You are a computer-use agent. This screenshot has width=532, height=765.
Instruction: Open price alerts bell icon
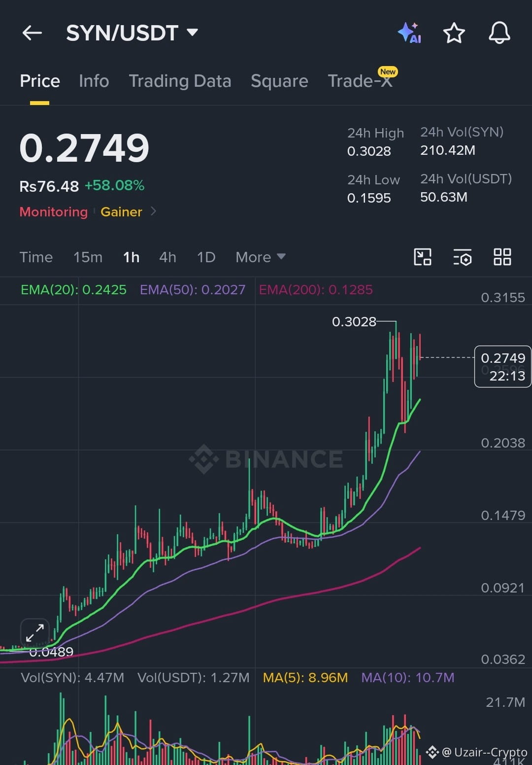(499, 33)
